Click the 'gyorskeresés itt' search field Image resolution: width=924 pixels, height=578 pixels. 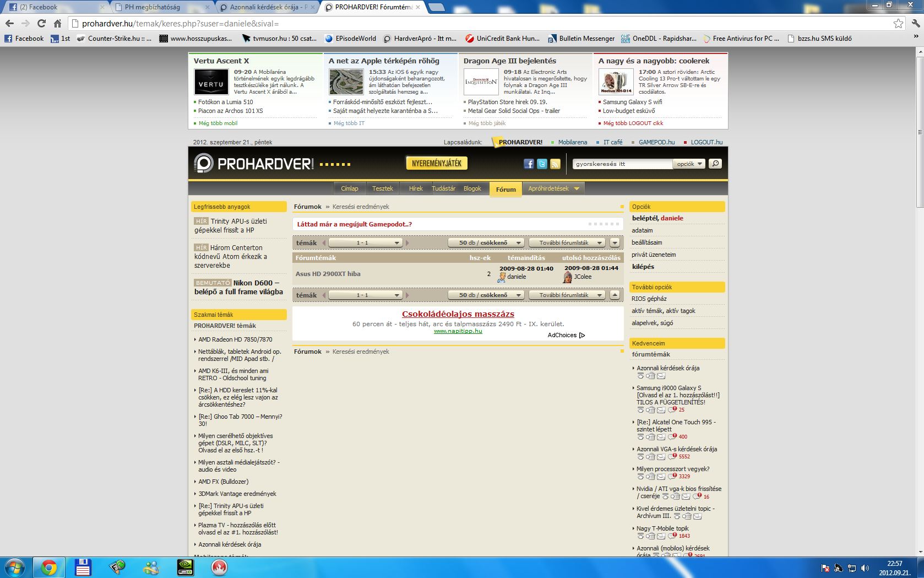tap(622, 164)
